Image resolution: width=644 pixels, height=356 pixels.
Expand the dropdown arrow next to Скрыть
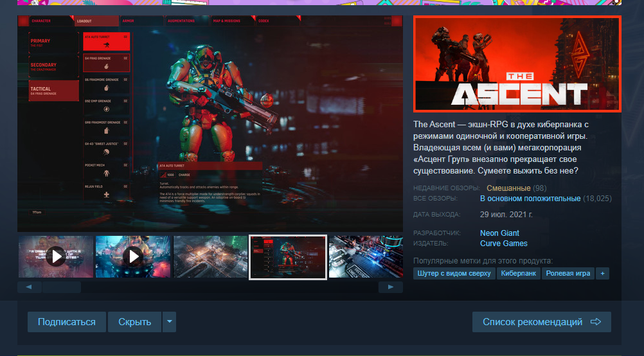click(169, 322)
